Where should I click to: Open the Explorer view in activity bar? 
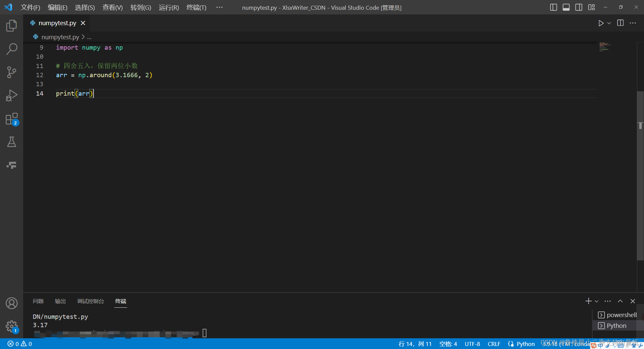[x=11, y=26]
